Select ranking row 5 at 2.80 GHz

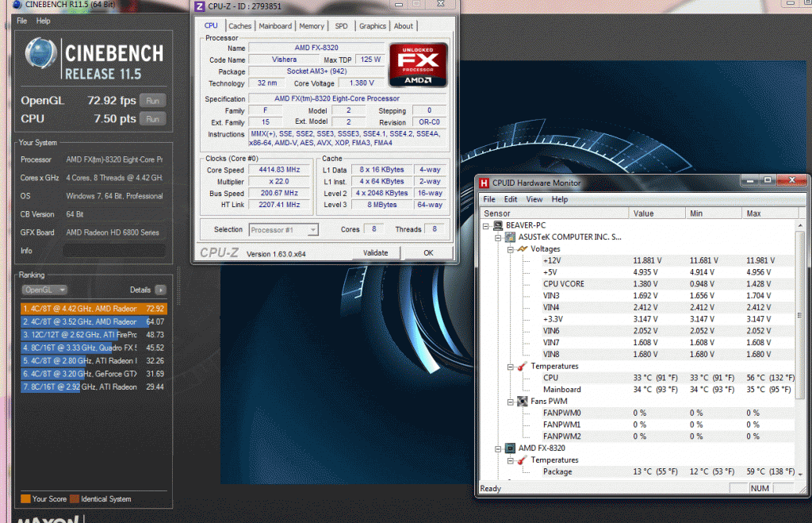(x=94, y=361)
